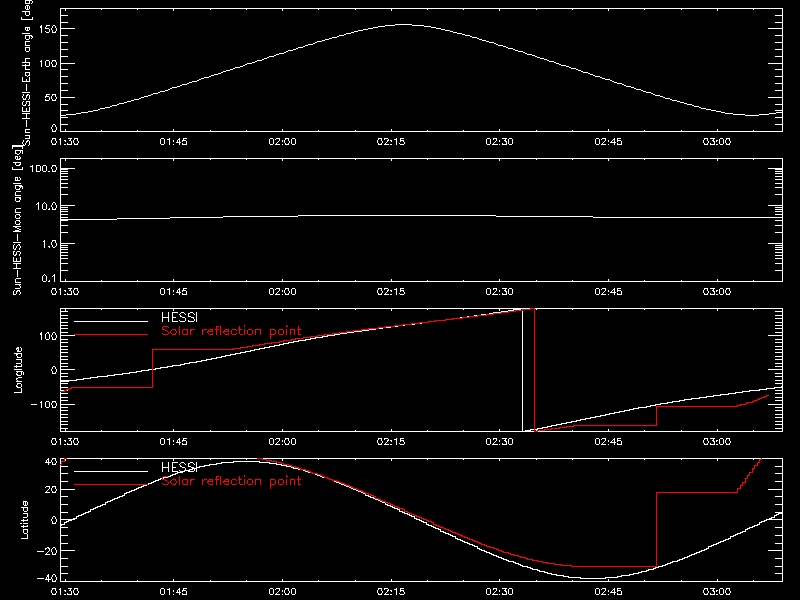Click the -40 tick on Latitude axis
The height and width of the screenshot is (600, 800).
point(47,578)
